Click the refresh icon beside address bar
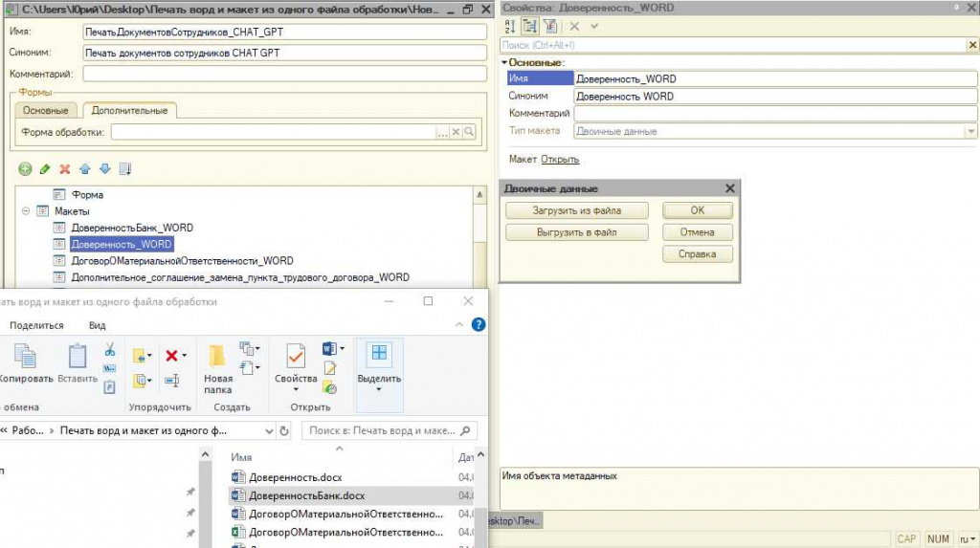Image resolution: width=980 pixels, height=548 pixels. click(x=284, y=430)
